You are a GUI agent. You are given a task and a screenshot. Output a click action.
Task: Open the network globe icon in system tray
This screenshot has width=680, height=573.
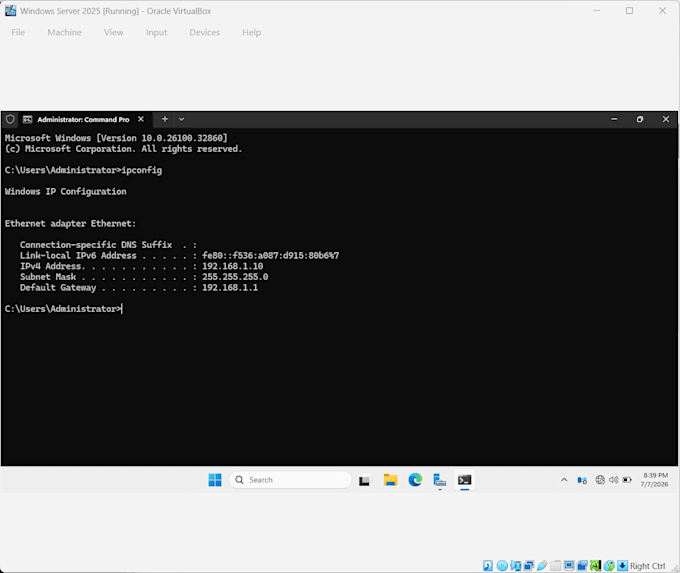point(600,480)
